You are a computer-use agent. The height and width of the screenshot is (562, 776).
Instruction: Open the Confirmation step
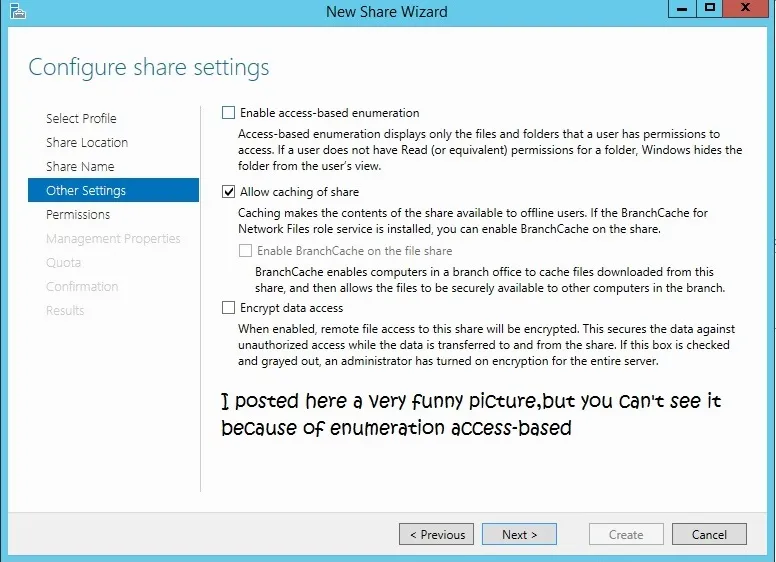click(x=82, y=286)
